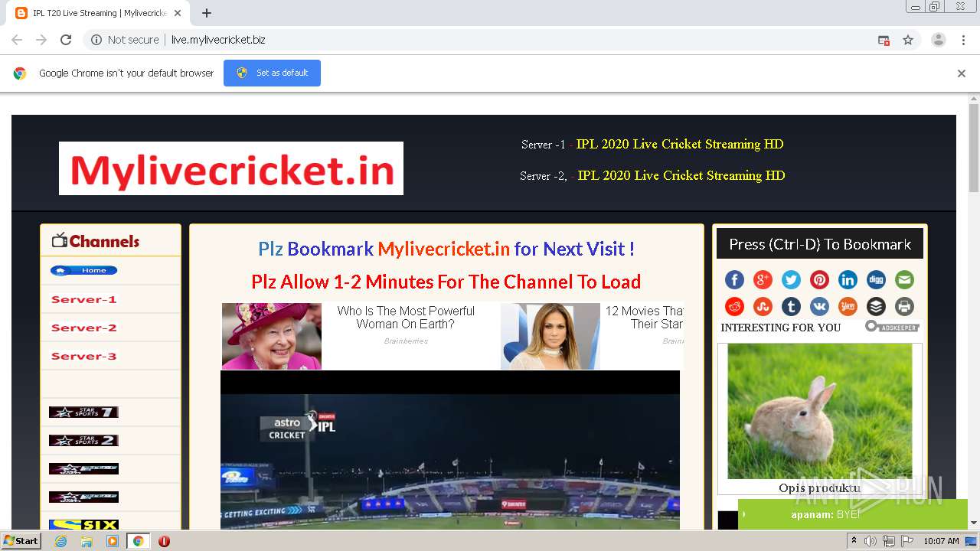
Task: Click the Chrome taskbar button
Action: click(138, 541)
